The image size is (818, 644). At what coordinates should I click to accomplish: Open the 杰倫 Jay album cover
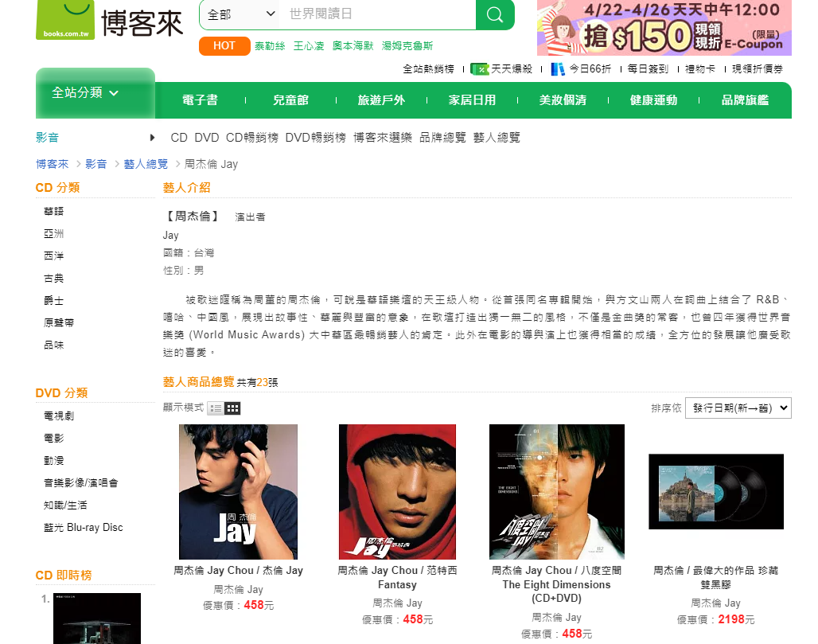point(239,492)
